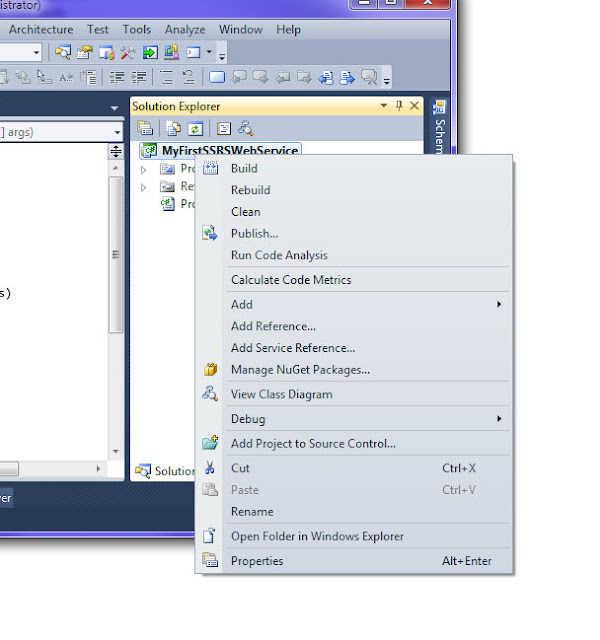
Task: Open Solution Explorer from the top toolbar
Action: pos(63,52)
